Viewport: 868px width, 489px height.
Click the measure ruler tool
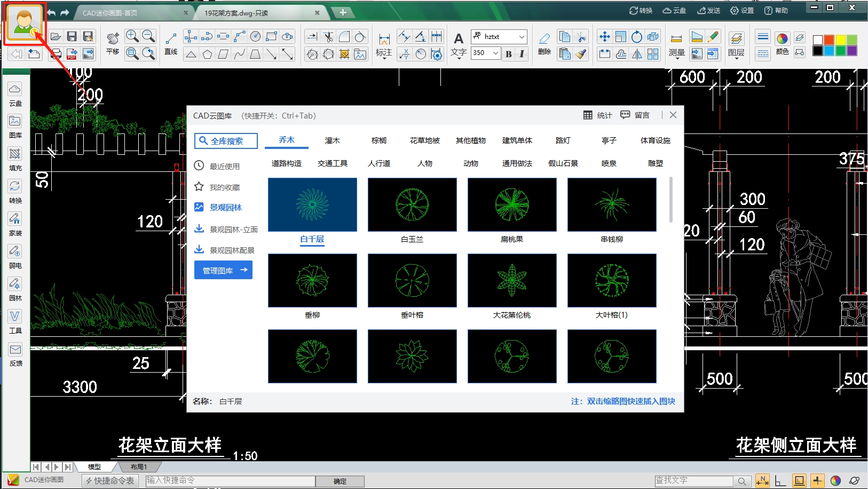click(x=676, y=38)
